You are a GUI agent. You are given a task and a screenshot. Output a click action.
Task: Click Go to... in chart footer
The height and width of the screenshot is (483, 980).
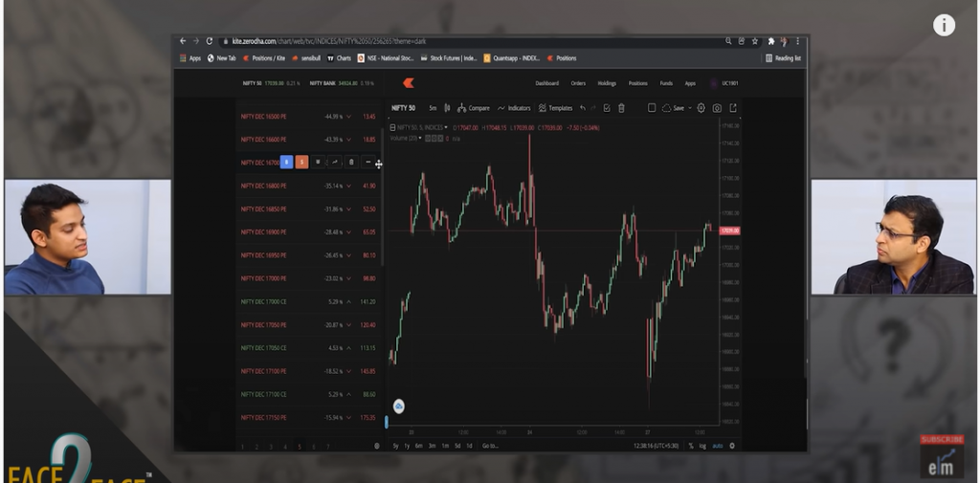point(491,446)
